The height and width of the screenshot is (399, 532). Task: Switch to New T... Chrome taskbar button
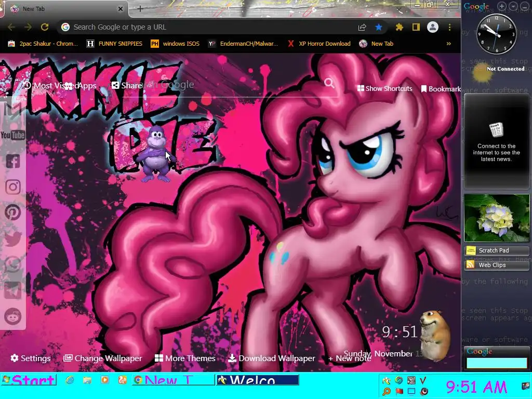(x=173, y=380)
